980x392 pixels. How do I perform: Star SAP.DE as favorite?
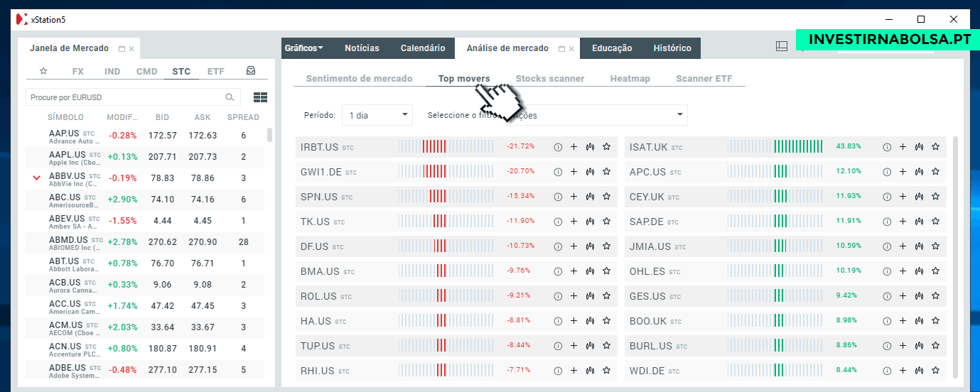click(935, 222)
